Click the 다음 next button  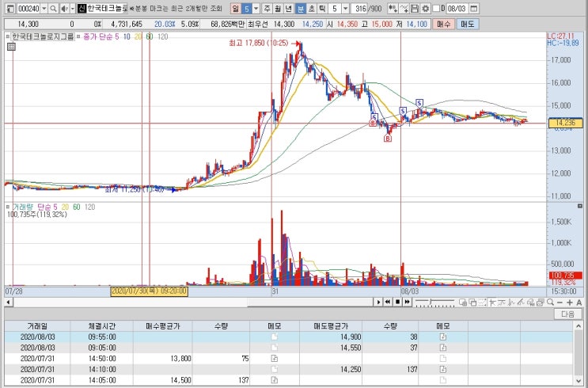567,314
